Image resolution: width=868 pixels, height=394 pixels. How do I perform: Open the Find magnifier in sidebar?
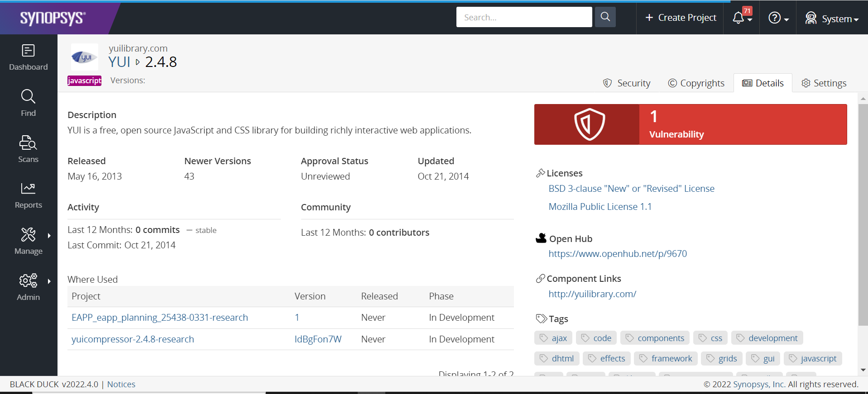pos(28,96)
